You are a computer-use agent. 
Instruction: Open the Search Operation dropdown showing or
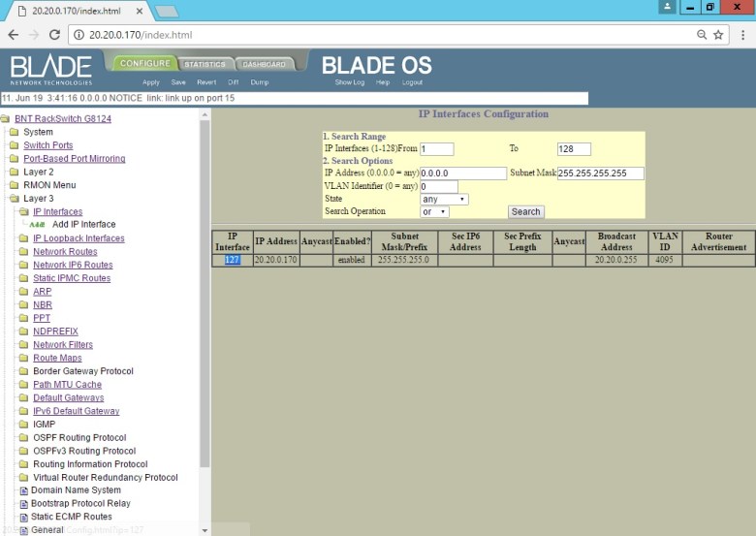coord(434,212)
